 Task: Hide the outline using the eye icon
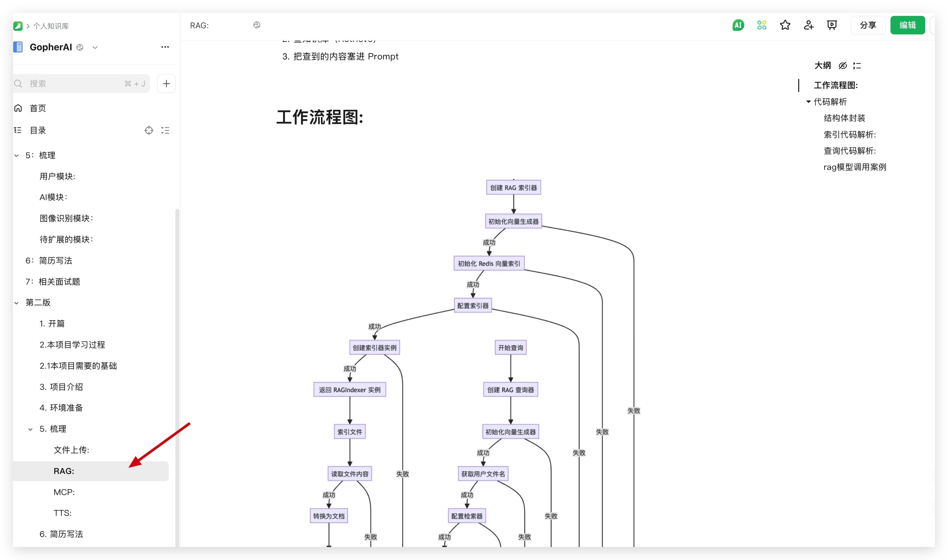point(843,66)
